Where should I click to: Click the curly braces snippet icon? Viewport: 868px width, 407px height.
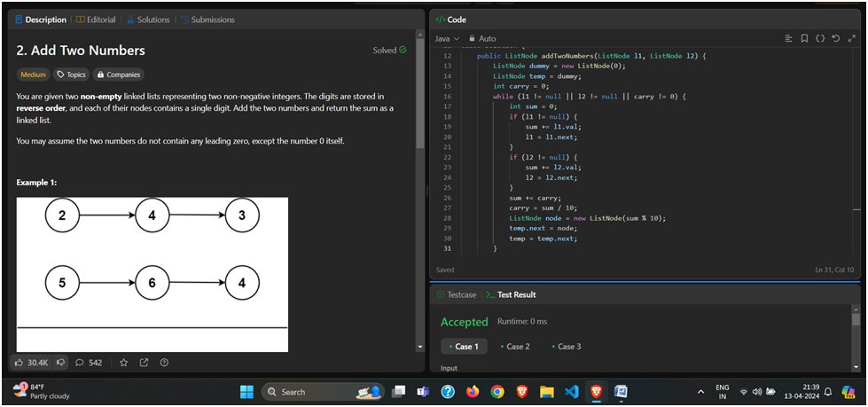[x=820, y=38]
